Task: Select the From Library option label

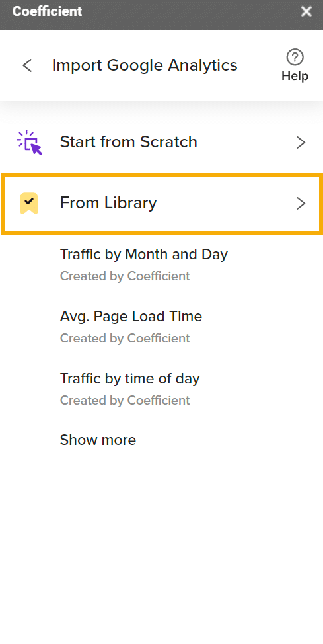Action: pyautogui.click(x=108, y=203)
